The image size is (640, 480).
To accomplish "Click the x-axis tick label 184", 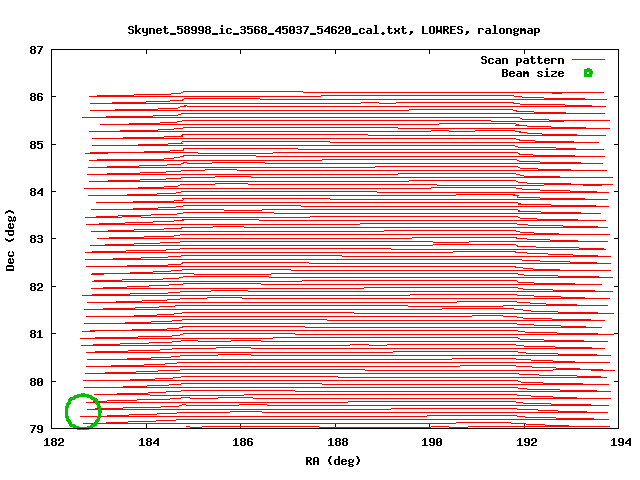I will tap(149, 442).
